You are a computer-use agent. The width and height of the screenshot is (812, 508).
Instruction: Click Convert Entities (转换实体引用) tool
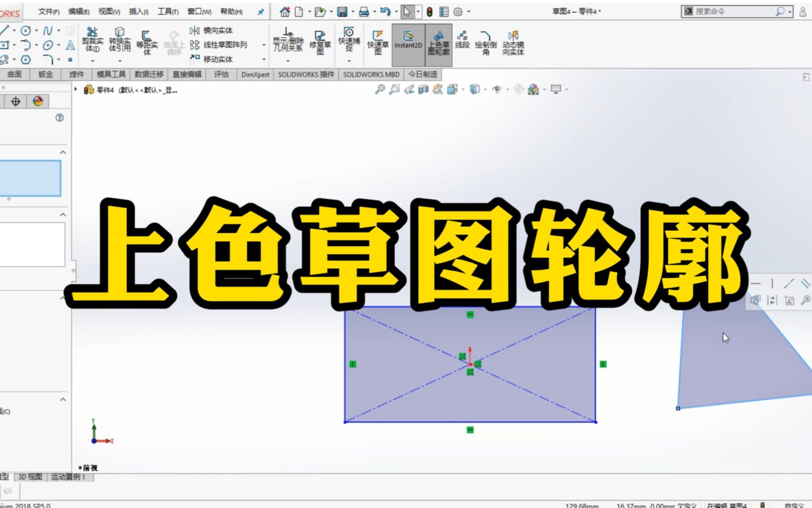(119, 39)
